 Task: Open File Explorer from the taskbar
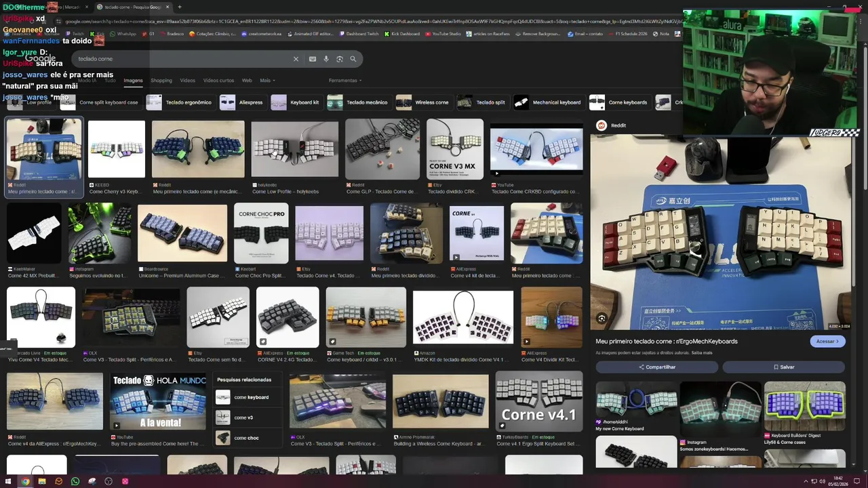point(42,481)
